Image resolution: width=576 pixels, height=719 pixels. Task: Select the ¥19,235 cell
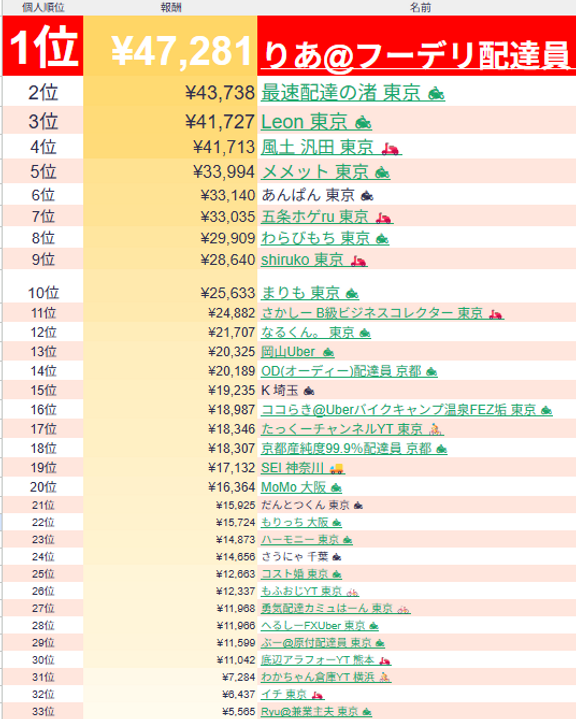click(x=170, y=390)
